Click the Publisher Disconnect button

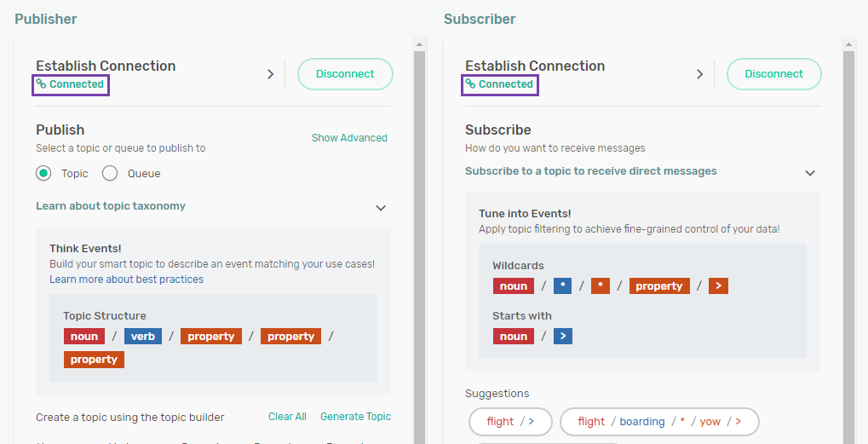click(x=345, y=74)
